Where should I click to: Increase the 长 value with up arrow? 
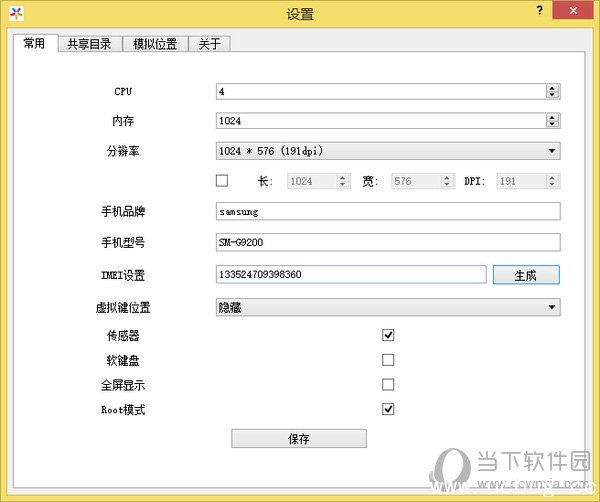point(343,178)
